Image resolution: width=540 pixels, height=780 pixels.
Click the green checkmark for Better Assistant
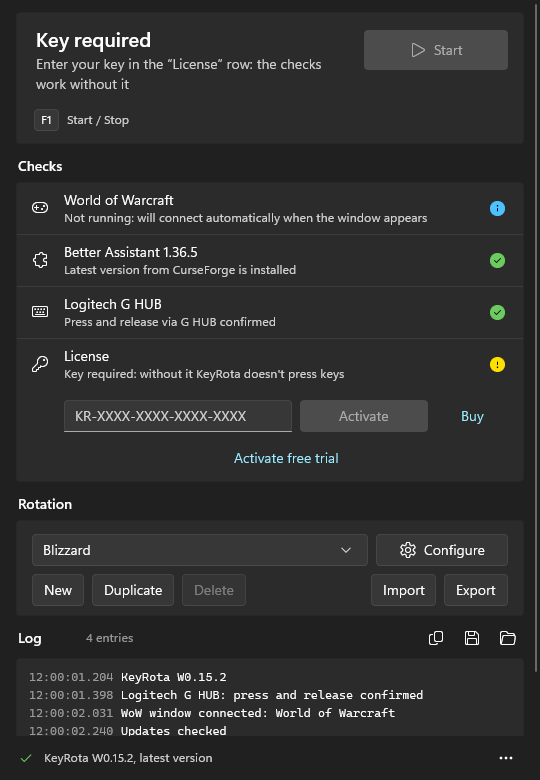(x=497, y=260)
